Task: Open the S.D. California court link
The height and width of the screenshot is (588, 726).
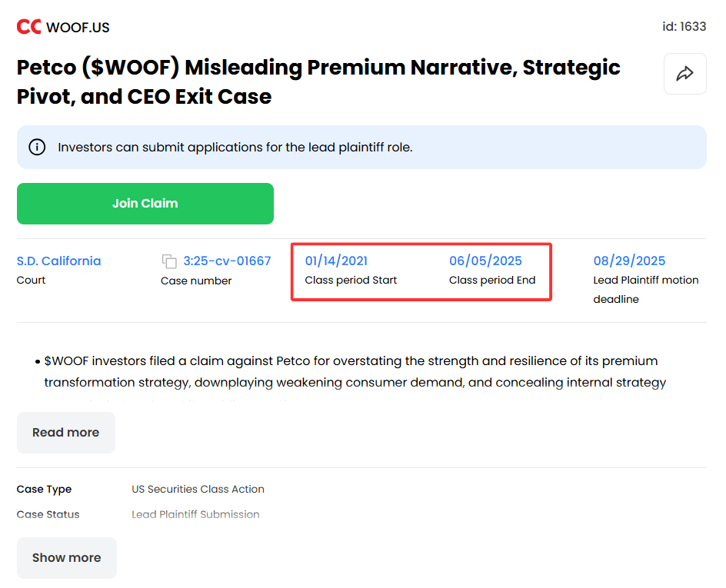Action: point(58,261)
